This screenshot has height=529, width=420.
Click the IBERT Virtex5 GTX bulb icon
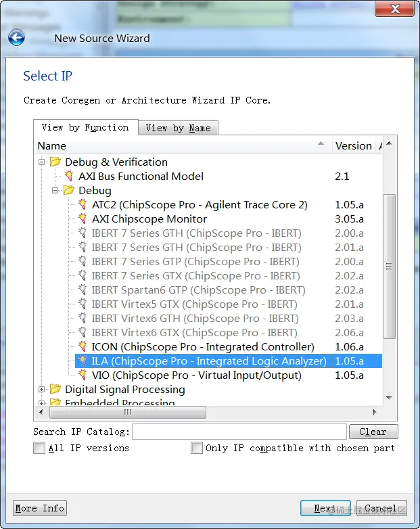[x=83, y=304]
